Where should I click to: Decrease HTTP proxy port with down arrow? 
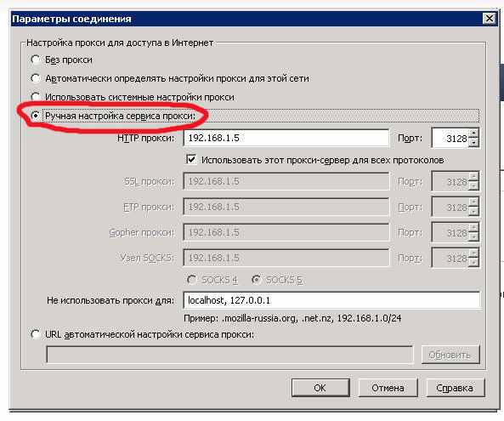(473, 143)
